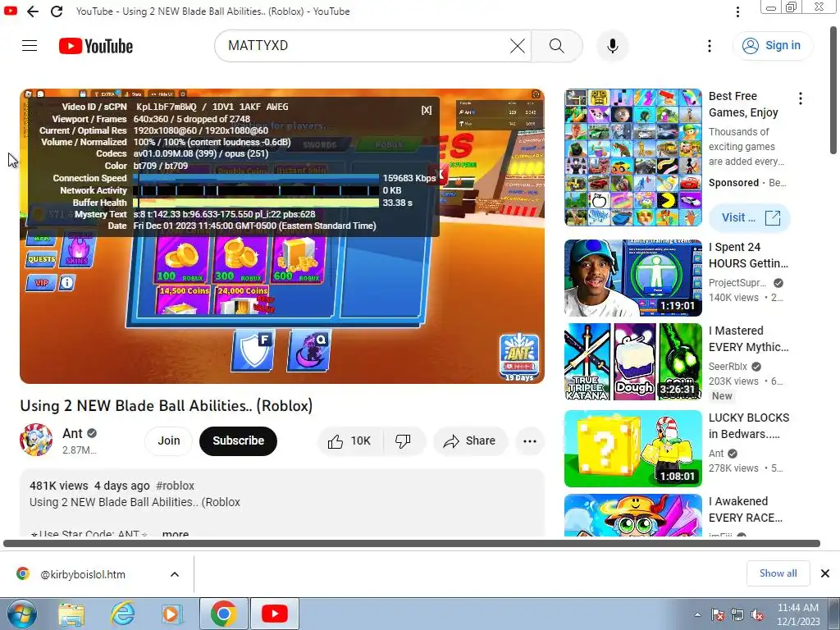840x630 pixels.
Task: Open Ant channel avatar
Action: coord(36,440)
